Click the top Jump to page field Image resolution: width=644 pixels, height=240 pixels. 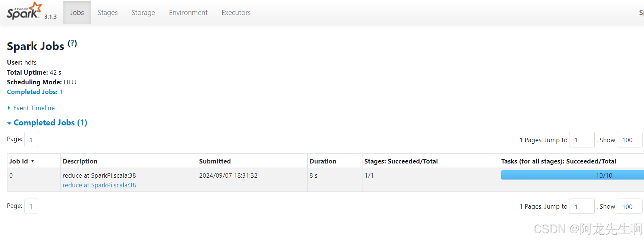581,140
